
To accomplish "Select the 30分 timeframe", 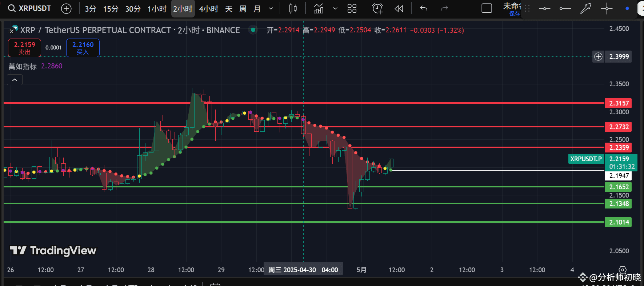I will pos(133,9).
